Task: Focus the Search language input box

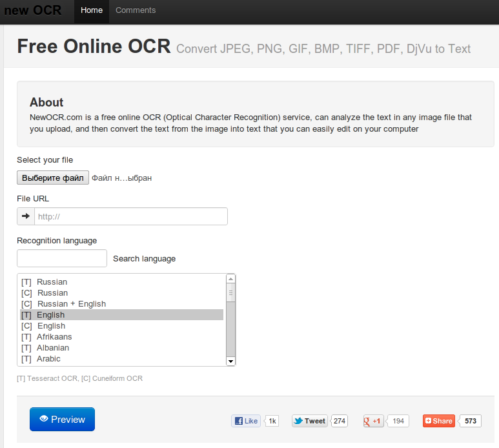Action: pyautogui.click(x=62, y=258)
